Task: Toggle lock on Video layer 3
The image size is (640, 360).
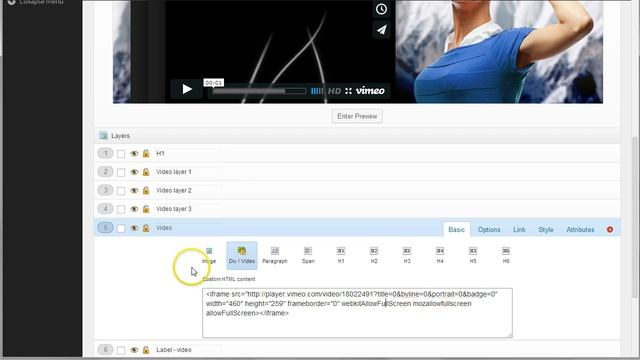Action: pos(146,209)
